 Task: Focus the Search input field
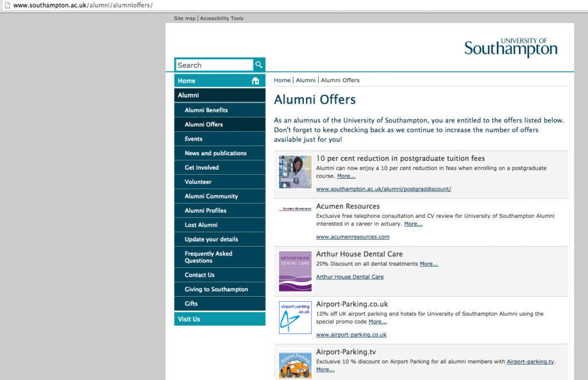[215, 65]
